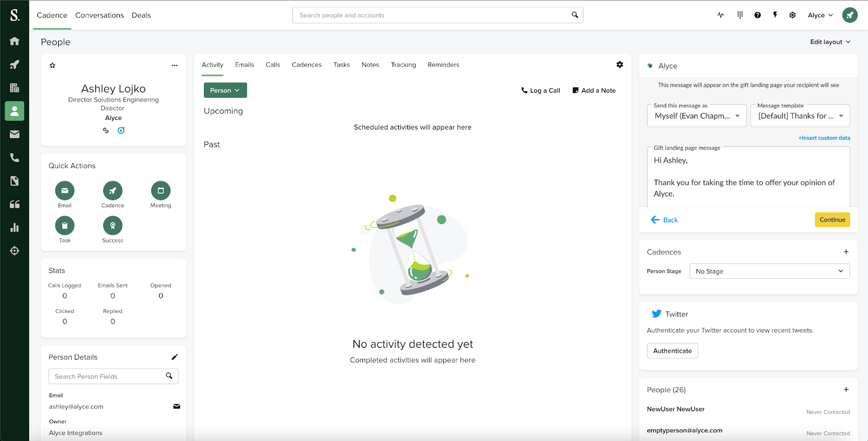Switch to the Notes tab
The width and height of the screenshot is (868, 441).
(371, 65)
